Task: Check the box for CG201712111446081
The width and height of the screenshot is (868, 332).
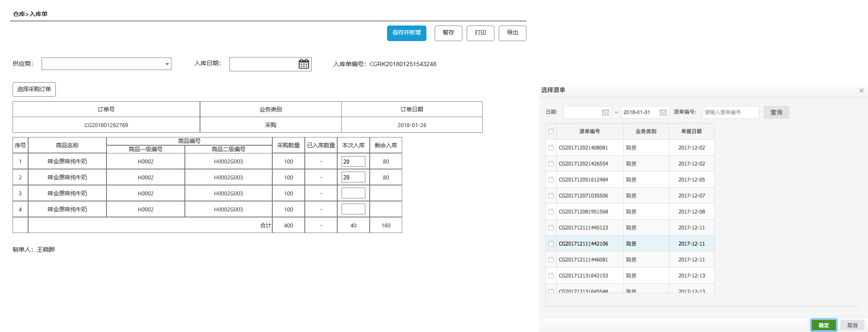Action: coord(551,260)
